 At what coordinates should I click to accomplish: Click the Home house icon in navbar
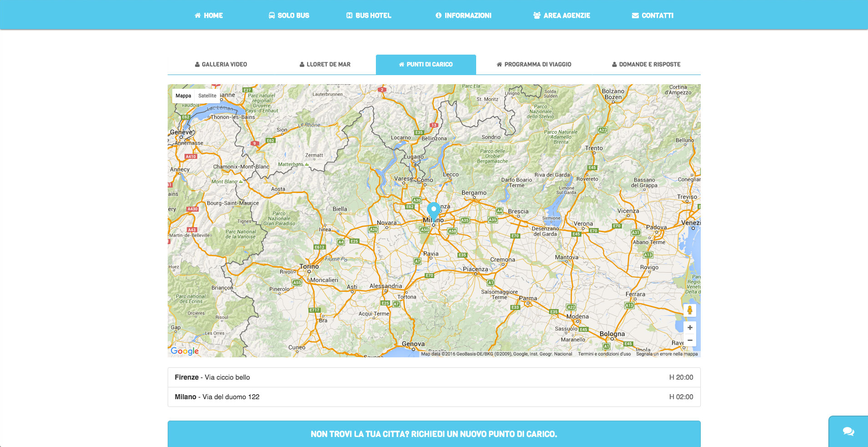198,15
